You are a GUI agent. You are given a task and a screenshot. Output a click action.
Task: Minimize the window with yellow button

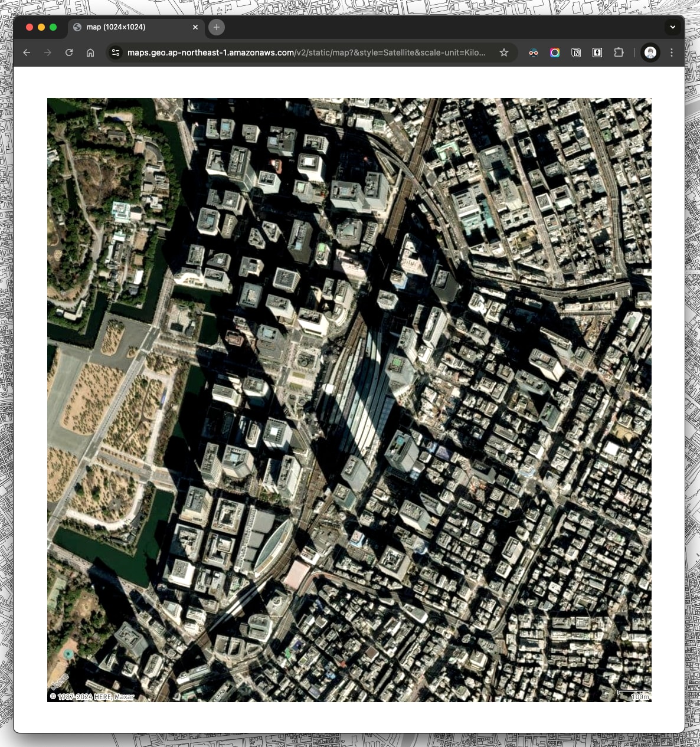point(41,27)
